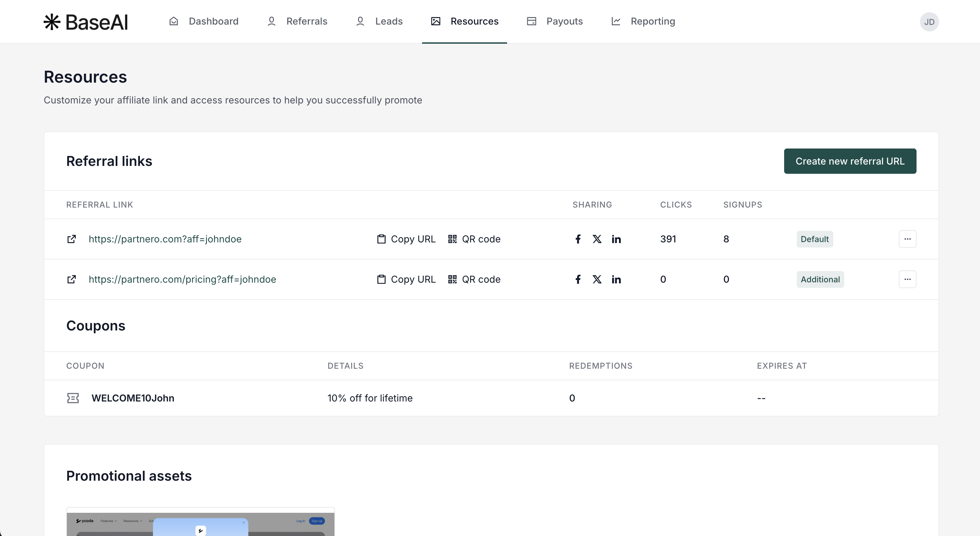
Task: Share default referral link on Facebook
Action: tap(577, 239)
